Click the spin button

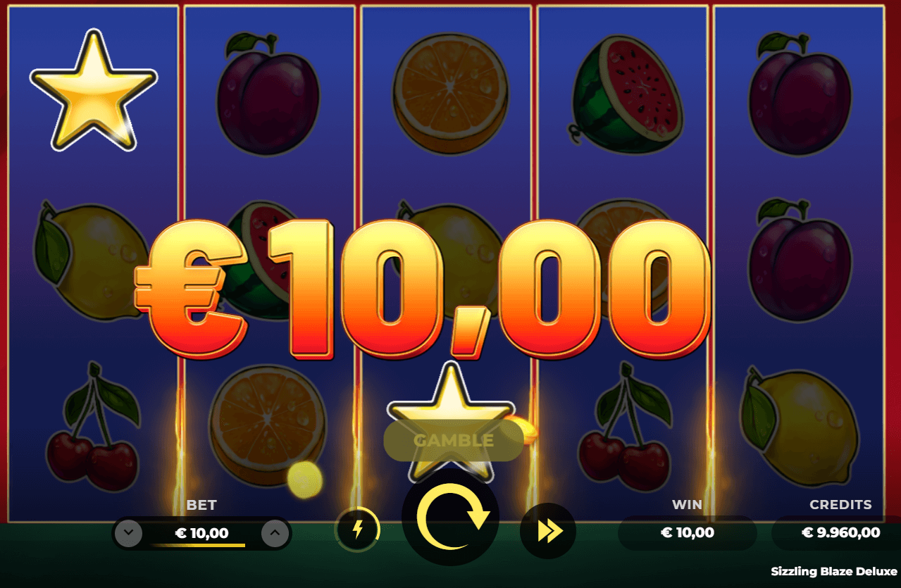(450, 517)
